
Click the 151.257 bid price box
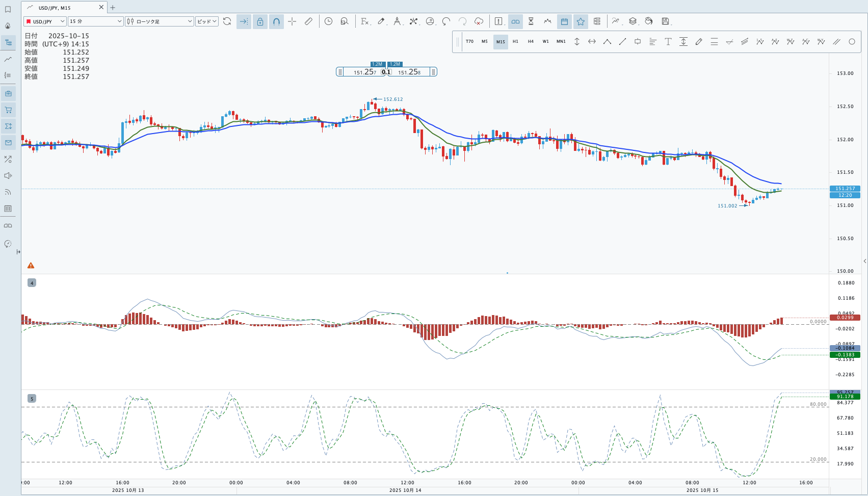(x=364, y=72)
